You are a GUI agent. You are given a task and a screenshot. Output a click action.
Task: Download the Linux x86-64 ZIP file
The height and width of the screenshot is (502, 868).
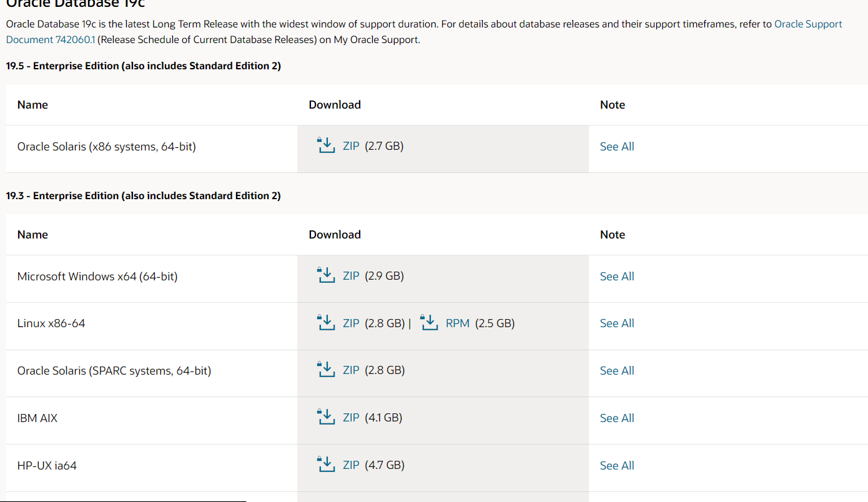tap(351, 323)
